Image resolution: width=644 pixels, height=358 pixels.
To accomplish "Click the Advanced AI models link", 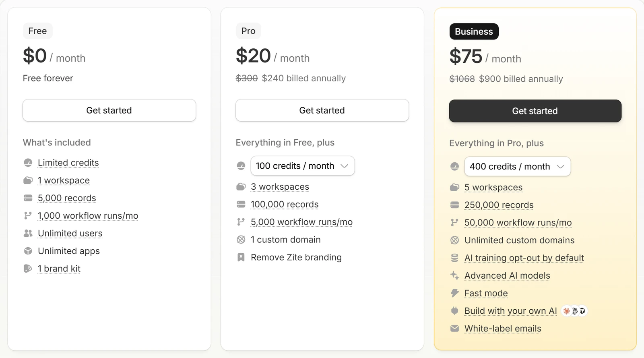I will [x=507, y=275].
